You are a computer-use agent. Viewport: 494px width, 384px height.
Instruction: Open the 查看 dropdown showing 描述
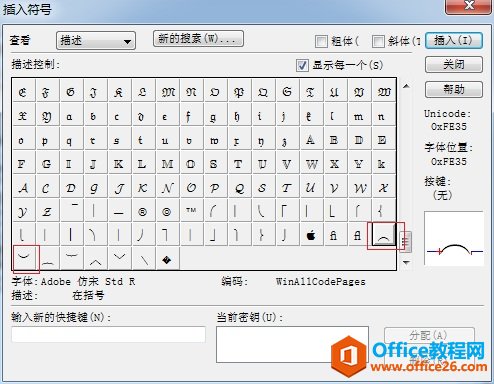96,41
